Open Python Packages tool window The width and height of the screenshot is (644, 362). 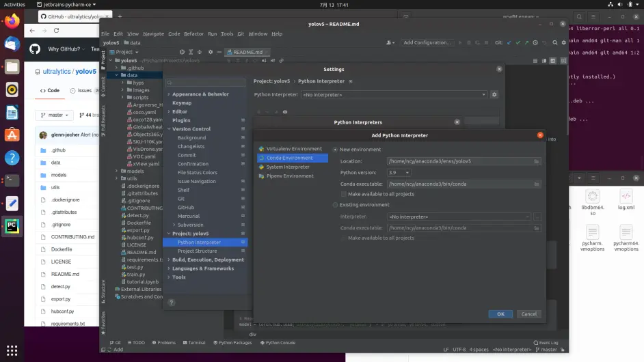[232, 343]
